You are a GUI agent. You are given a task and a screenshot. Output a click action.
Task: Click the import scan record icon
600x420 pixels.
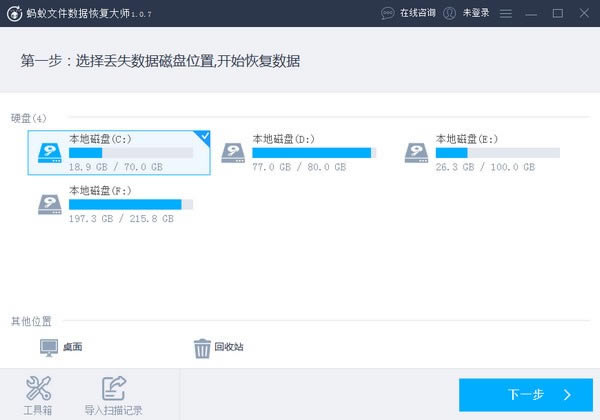coord(114,388)
